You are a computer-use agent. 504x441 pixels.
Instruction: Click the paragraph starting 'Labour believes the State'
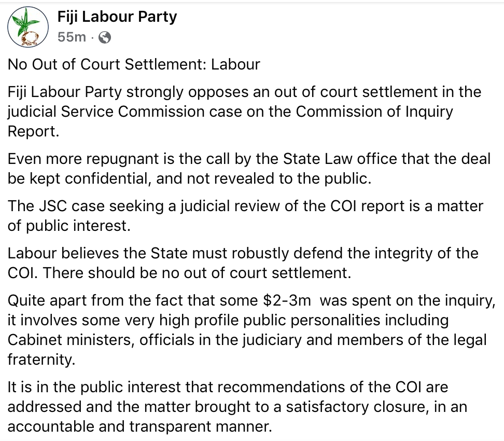click(x=243, y=263)
